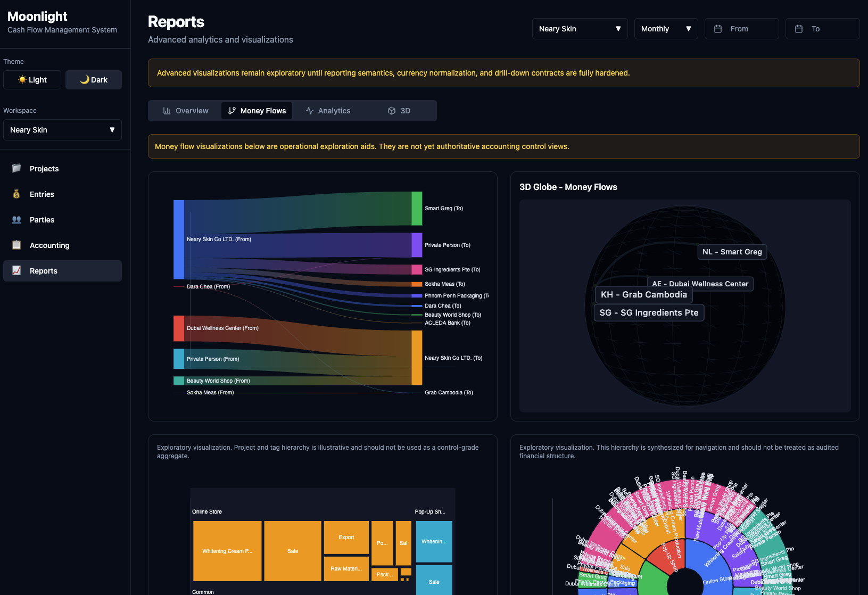The image size is (868, 595).
Task: Click the SG - SG Ingredients Pte globe label
Action: (x=649, y=312)
